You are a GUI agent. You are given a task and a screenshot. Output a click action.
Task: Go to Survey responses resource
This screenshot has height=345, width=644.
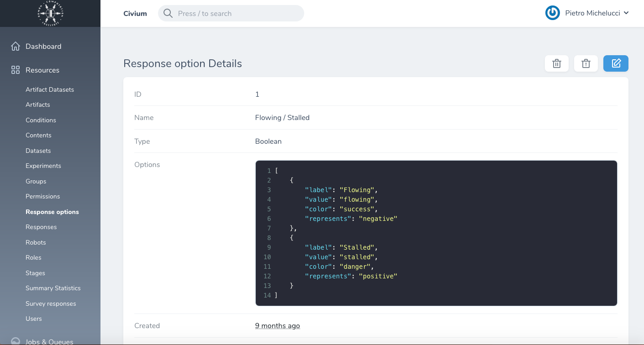[x=51, y=303]
